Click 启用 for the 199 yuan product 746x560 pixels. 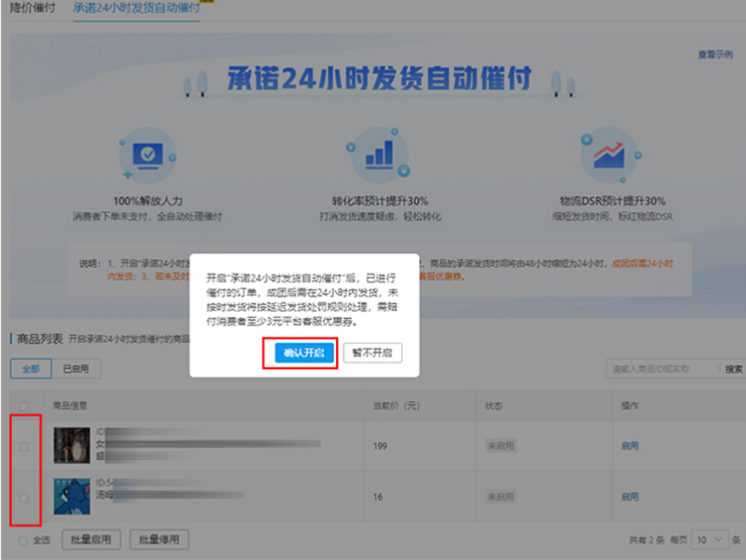pos(630,445)
